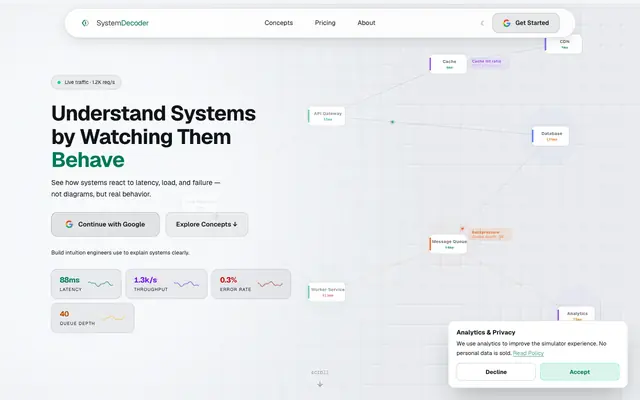This screenshot has width=640, height=400.
Task: Click the SystemDecoder logo icon
Action: pos(85,23)
